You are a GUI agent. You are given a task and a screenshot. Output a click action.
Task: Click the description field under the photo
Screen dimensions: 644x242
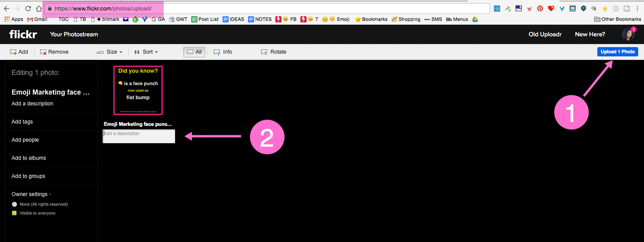coord(139,136)
